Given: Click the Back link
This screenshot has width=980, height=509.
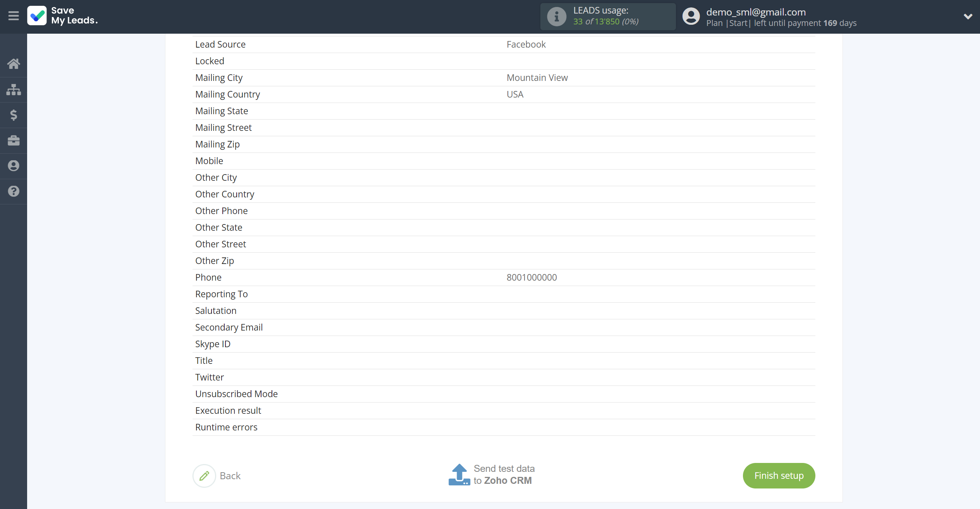Looking at the screenshot, I should (230, 476).
